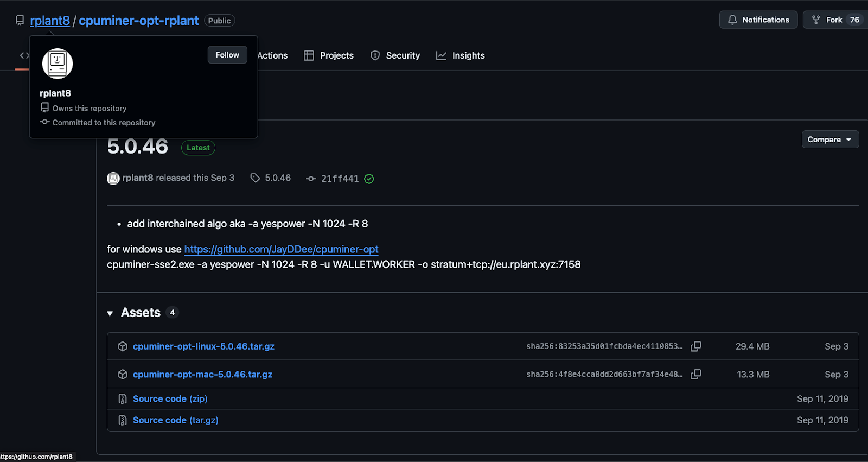Click the Security shield icon
Screen dimensions: 868x462
[x=375, y=55]
